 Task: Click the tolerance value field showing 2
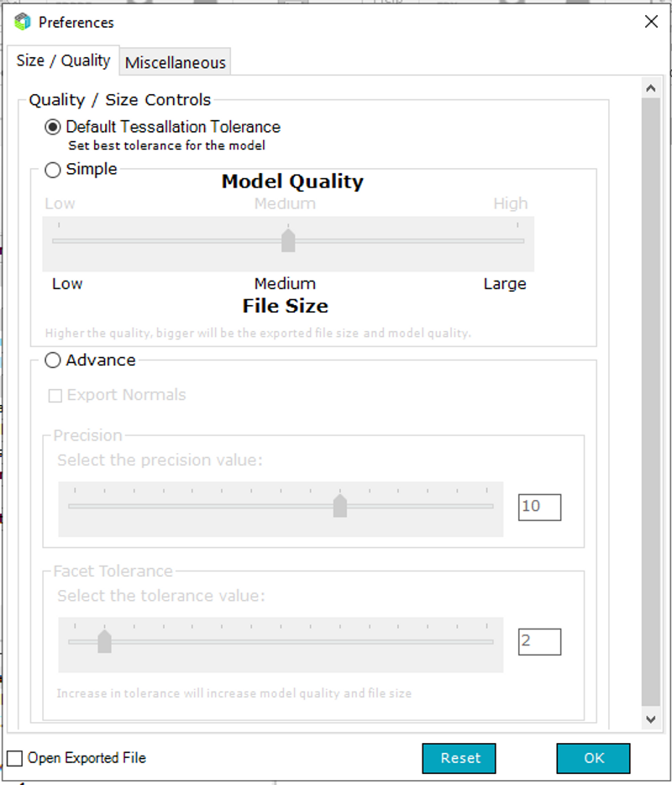coord(539,641)
